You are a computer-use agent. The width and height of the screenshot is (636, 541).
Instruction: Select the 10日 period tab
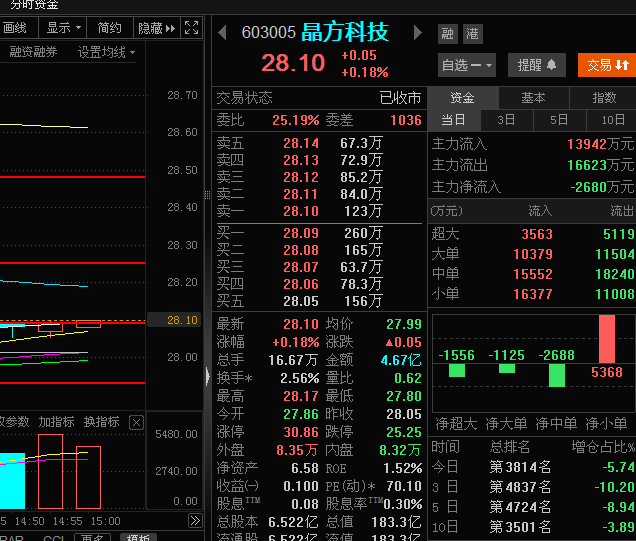(612, 120)
